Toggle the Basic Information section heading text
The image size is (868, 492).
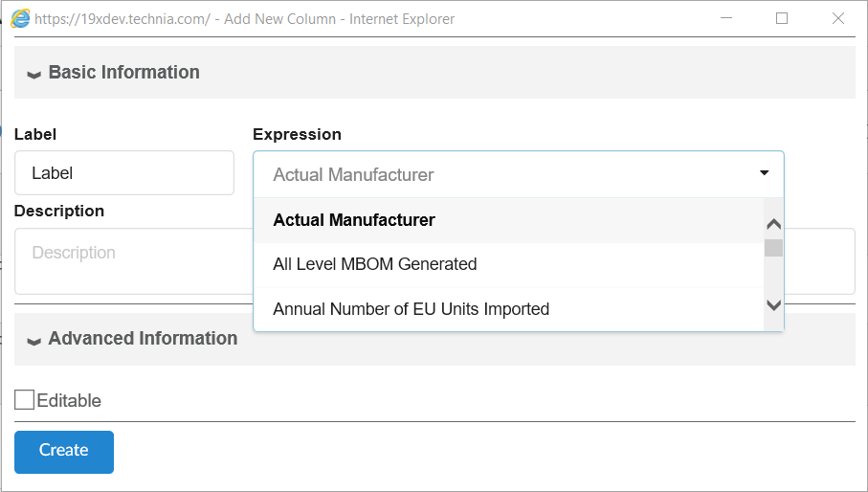123,73
